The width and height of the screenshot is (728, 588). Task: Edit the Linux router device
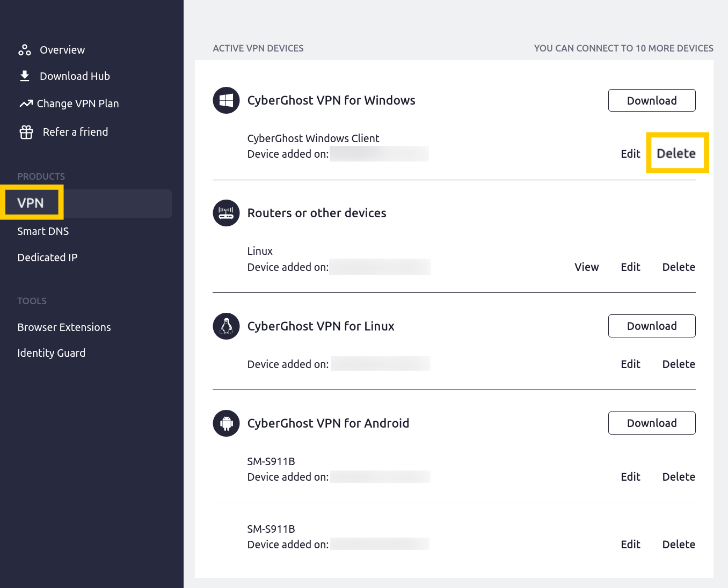630,267
